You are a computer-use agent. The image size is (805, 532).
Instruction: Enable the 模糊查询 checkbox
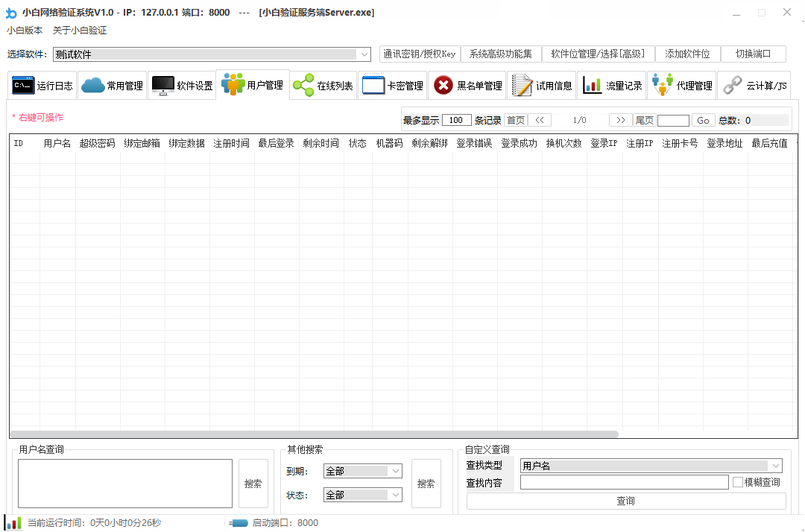(x=736, y=481)
